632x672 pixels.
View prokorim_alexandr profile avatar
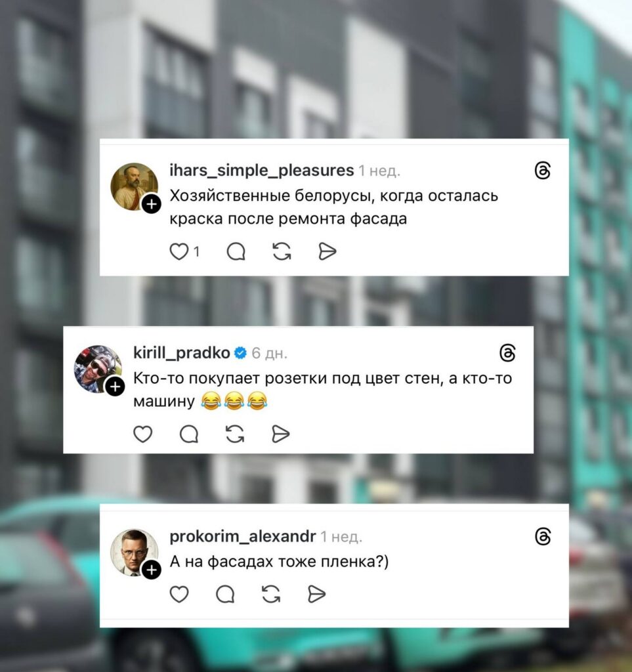134,553
